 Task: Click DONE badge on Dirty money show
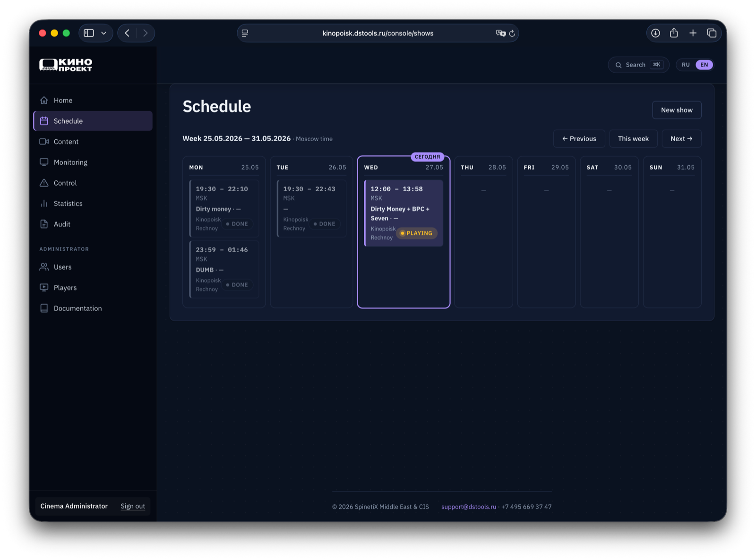(x=237, y=224)
